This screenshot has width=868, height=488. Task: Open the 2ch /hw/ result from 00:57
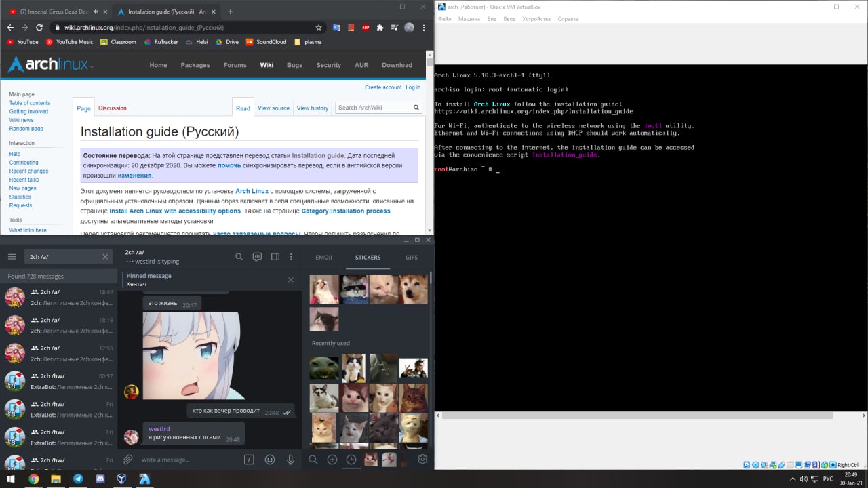click(x=59, y=381)
